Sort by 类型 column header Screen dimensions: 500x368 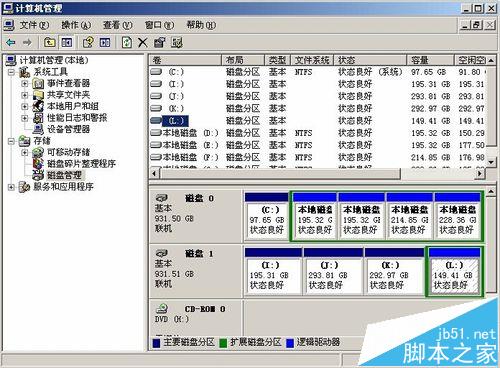[278, 60]
